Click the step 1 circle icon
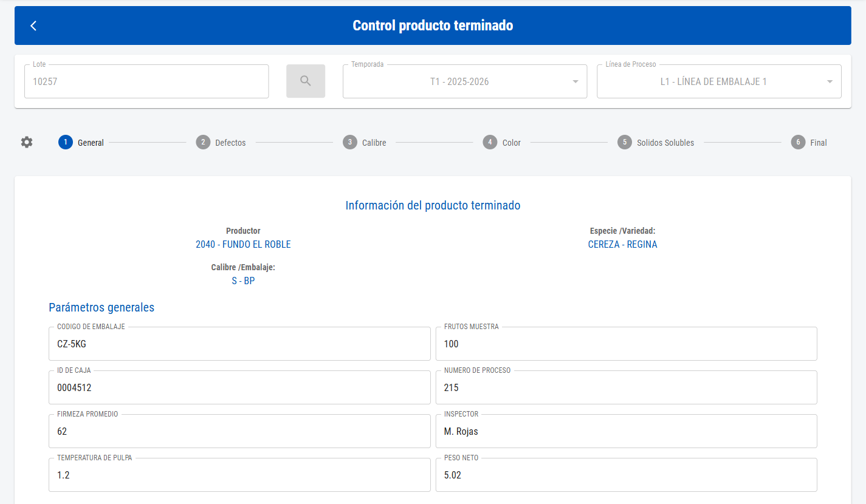866x504 pixels. (x=66, y=142)
